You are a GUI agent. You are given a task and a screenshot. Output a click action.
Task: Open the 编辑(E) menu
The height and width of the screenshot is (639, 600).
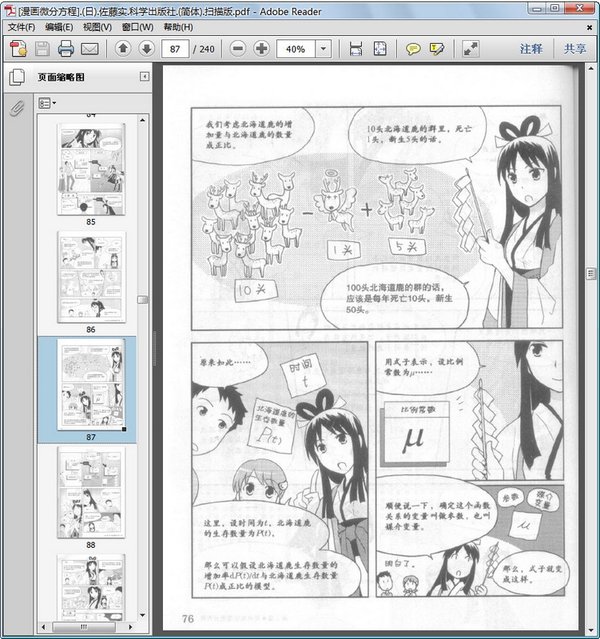point(59,27)
